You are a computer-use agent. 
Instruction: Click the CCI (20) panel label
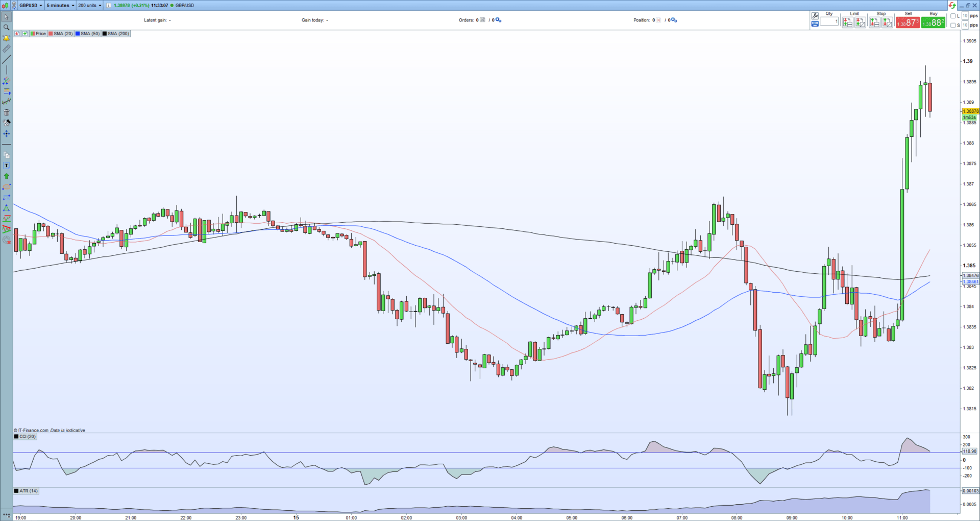tap(25, 437)
